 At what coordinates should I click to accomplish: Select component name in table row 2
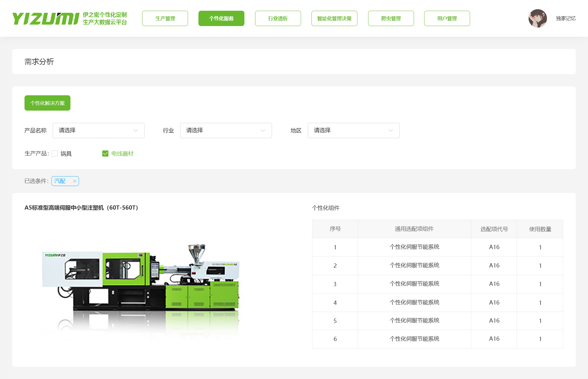[414, 265]
